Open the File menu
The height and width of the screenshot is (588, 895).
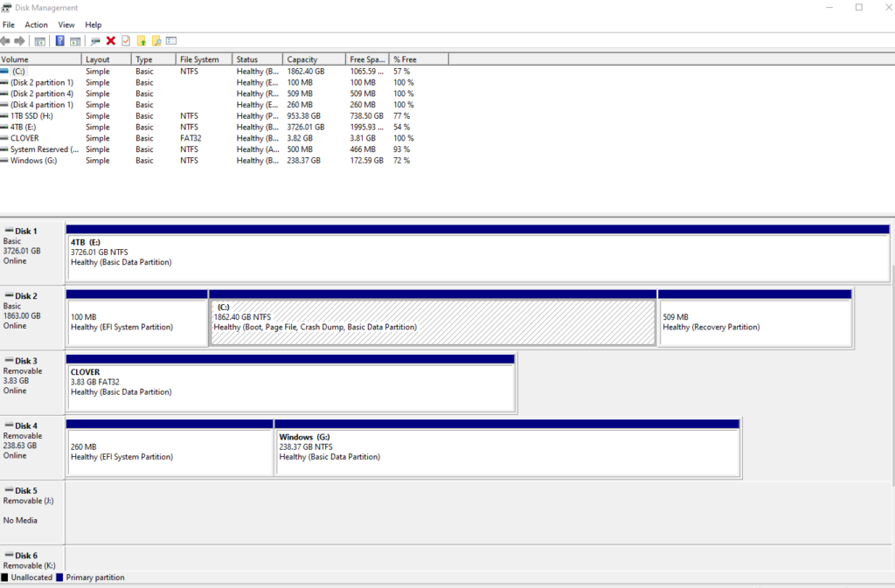[x=9, y=25]
